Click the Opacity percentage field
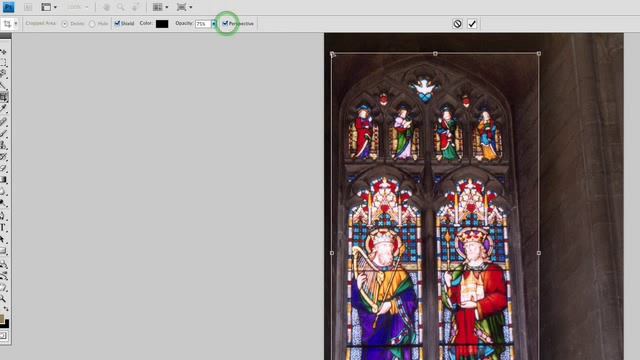 coord(203,24)
